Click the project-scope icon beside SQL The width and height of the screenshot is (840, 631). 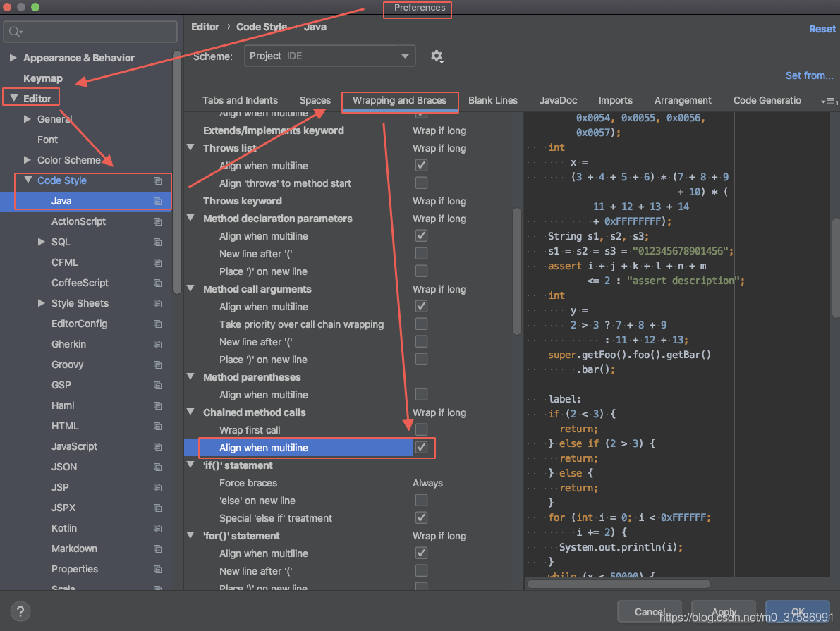[x=157, y=242]
